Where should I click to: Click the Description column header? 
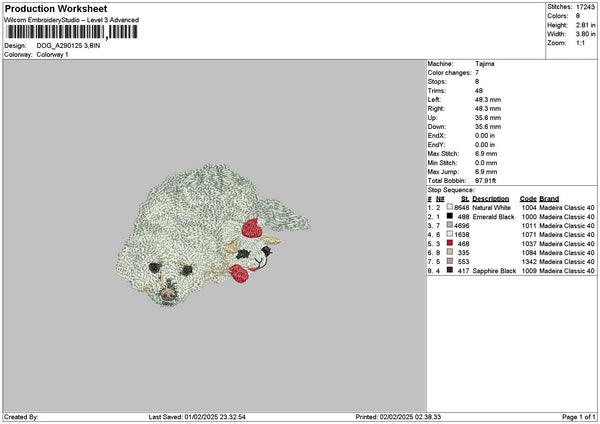point(491,198)
